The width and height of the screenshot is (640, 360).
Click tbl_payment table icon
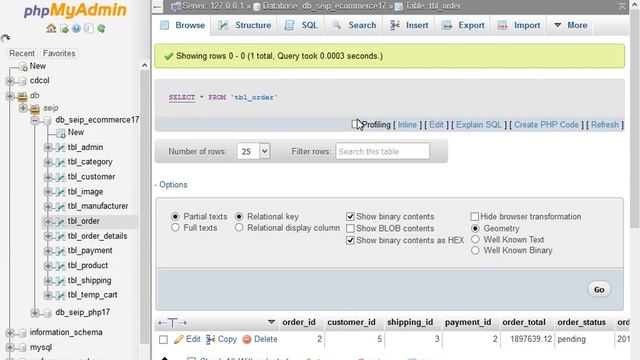point(60,251)
